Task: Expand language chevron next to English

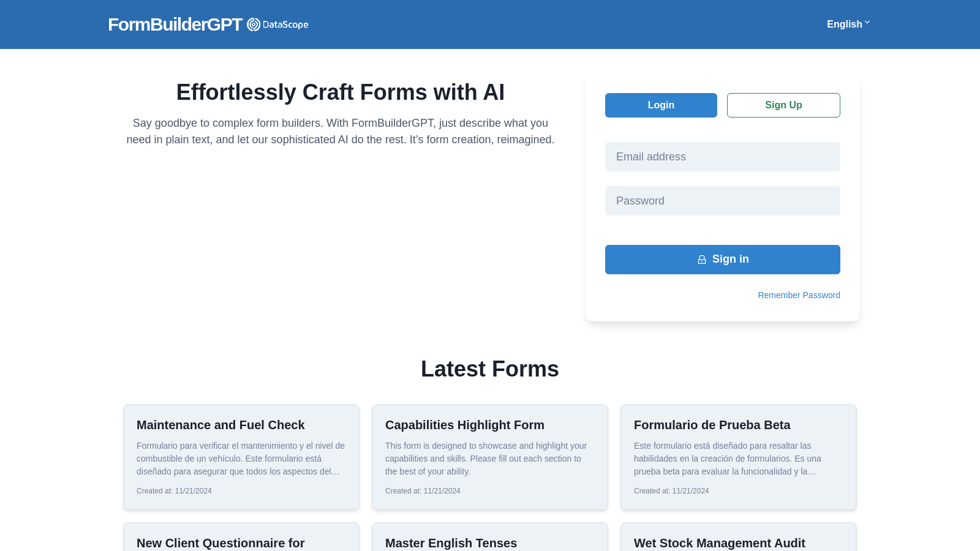Action: tap(867, 23)
